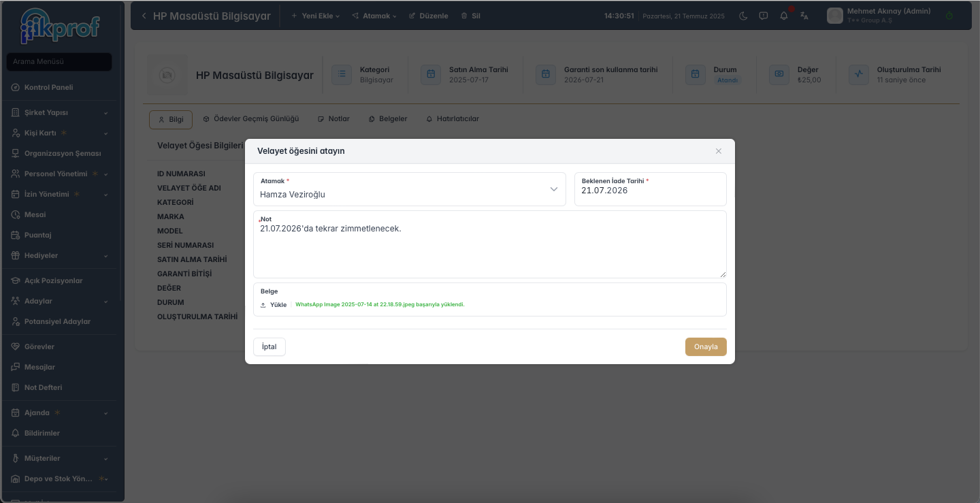
Task: Click the Değer money icon
Action: pos(779,74)
